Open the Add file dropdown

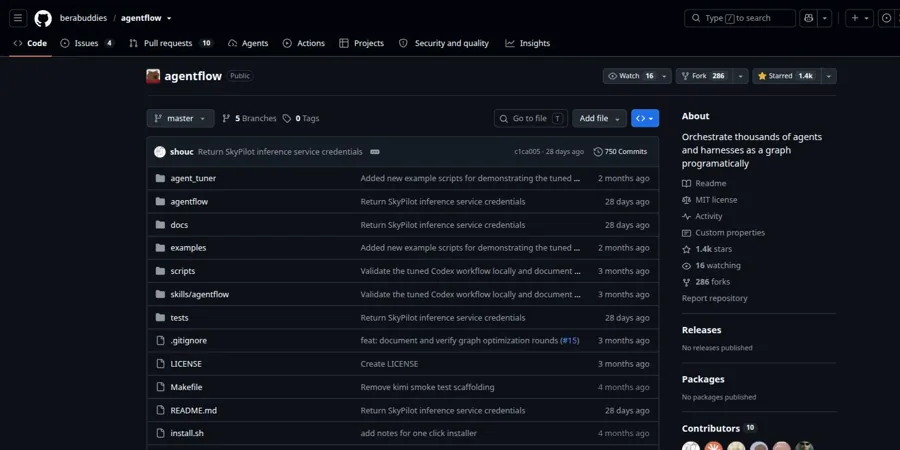tap(599, 118)
